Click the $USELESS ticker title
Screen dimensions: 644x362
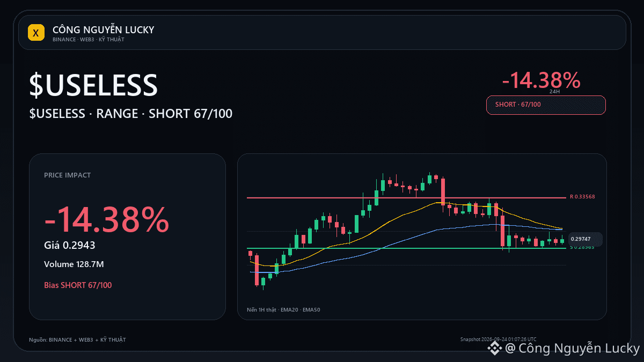pyautogui.click(x=93, y=85)
